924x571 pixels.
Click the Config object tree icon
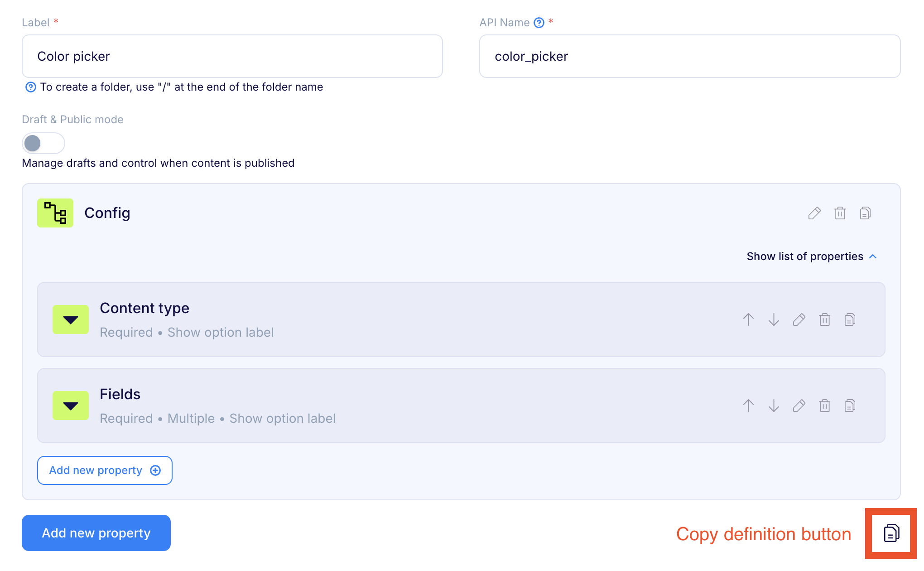tap(55, 213)
